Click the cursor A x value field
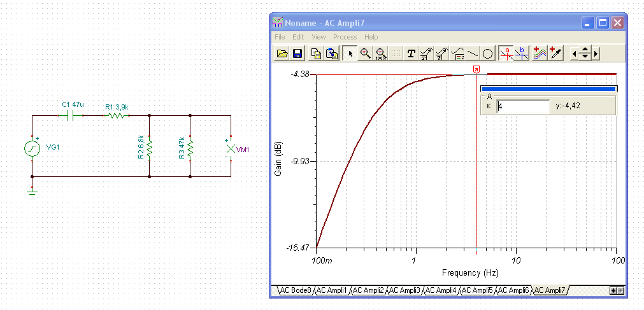Screen dimensions: 644x310 (523, 106)
